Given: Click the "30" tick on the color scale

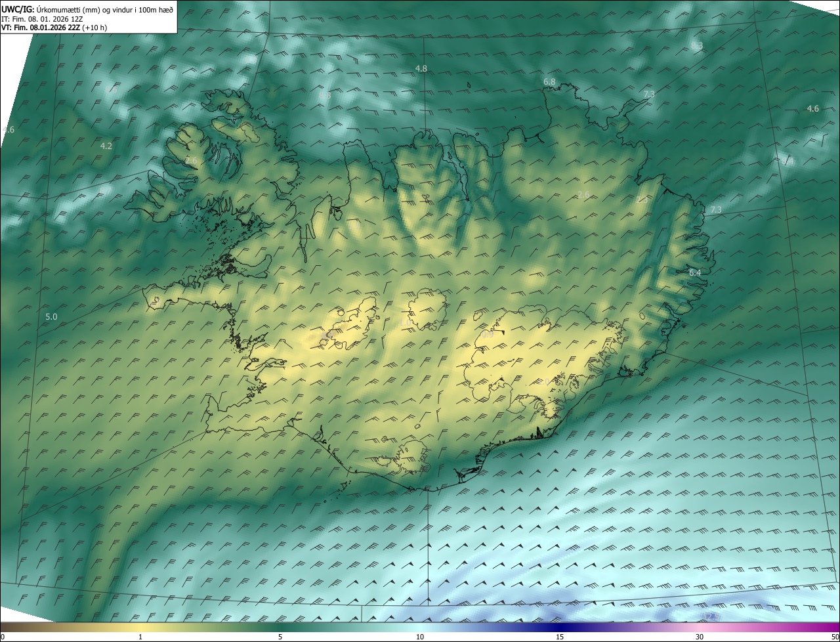Looking at the screenshot, I should point(700,637).
